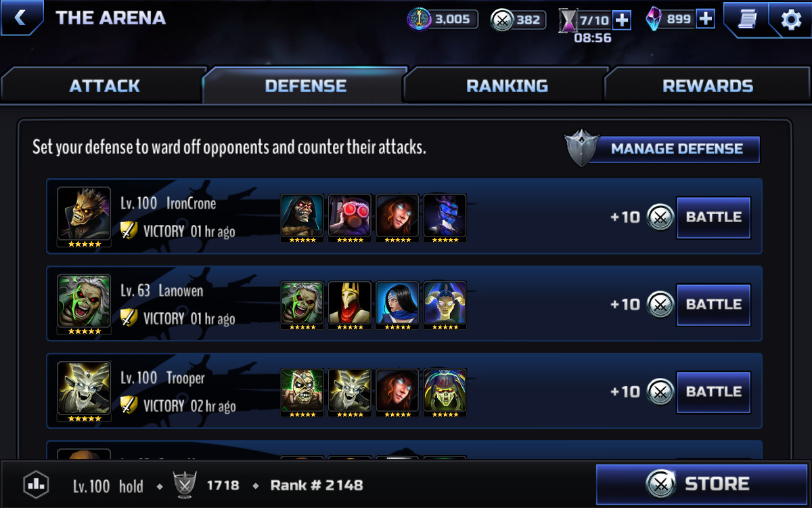The height and width of the screenshot is (508, 812).
Task: Tap the 382 iron coin icon
Action: point(502,20)
